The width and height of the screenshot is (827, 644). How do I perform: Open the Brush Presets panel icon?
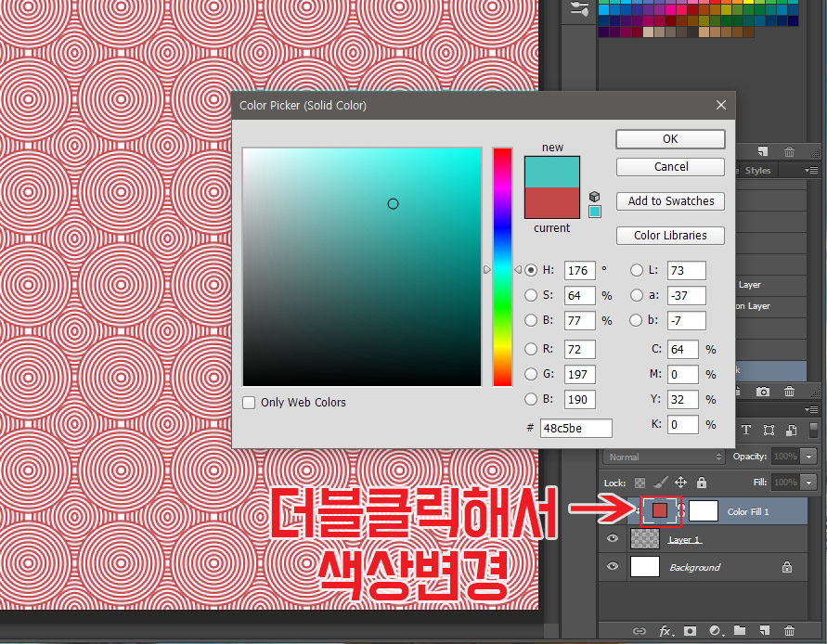tap(579, 8)
